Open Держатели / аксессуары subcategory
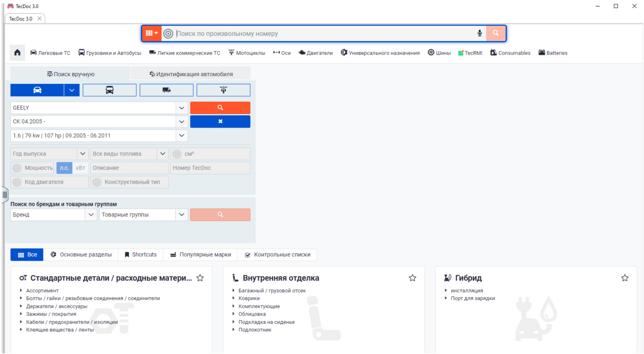 click(x=57, y=306)
